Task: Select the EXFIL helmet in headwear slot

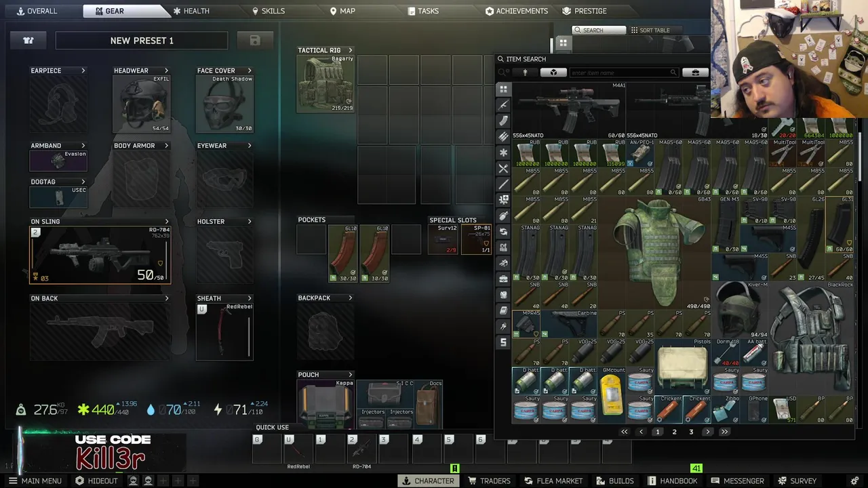Action: coord(142,104)
